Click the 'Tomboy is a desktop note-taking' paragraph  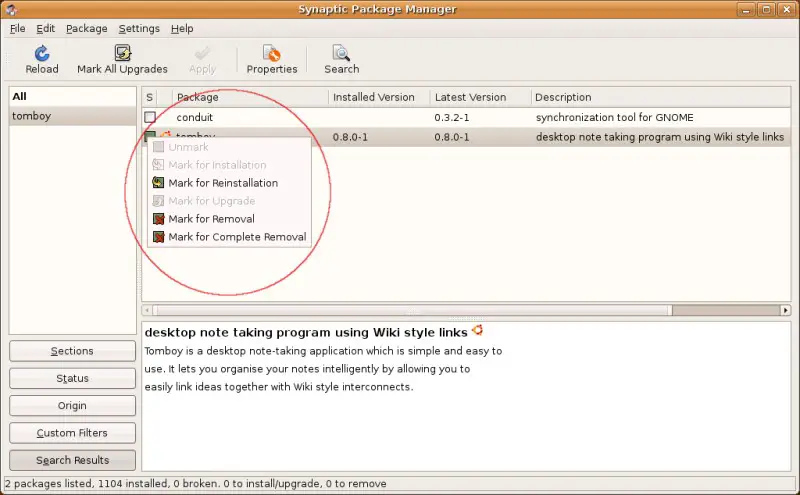pyautogui.click(x=323, y=369)
